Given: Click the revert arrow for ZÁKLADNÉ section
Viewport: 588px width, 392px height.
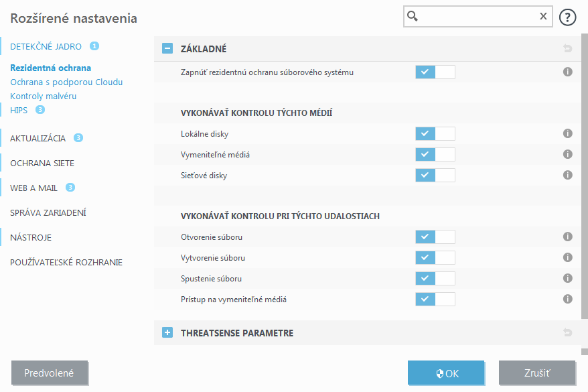Looking at the screenshot, I should (x=567, y=48).
